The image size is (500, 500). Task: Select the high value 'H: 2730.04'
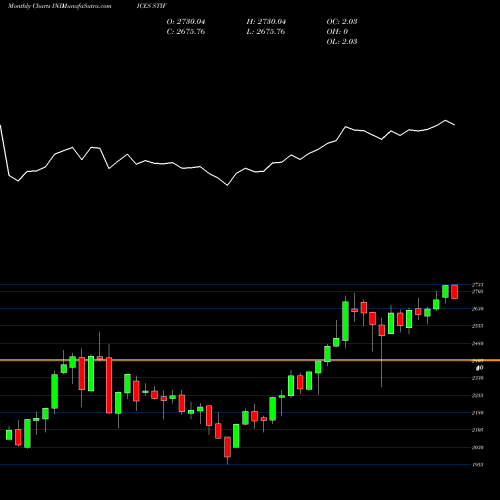point(266,22)
